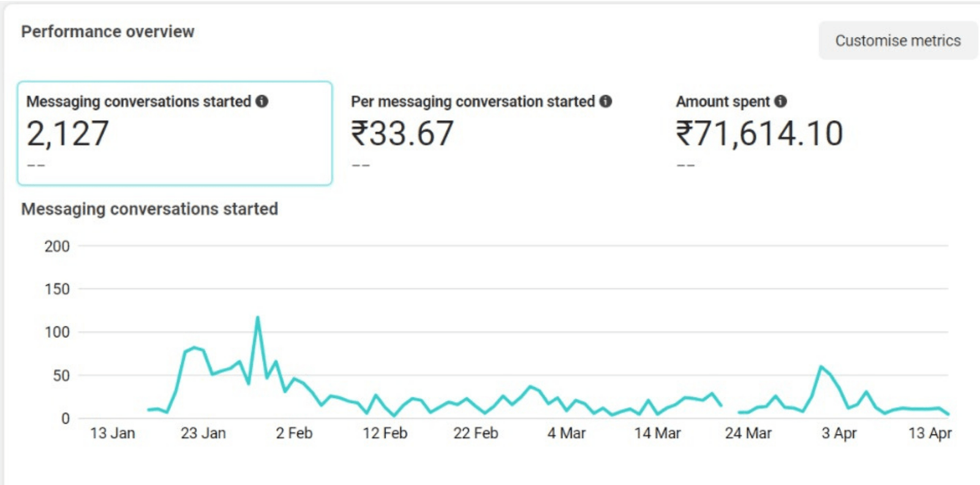The width and height of the screenshot is (980, 485).
Task: Open info tooltip for Messaging conversations started
Action: (262, 101)
